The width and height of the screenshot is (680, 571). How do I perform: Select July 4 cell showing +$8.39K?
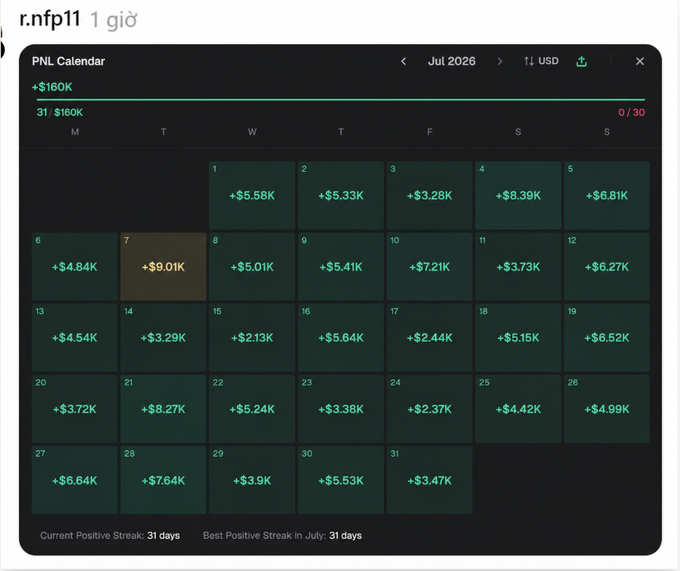click(x=518, y=195)
